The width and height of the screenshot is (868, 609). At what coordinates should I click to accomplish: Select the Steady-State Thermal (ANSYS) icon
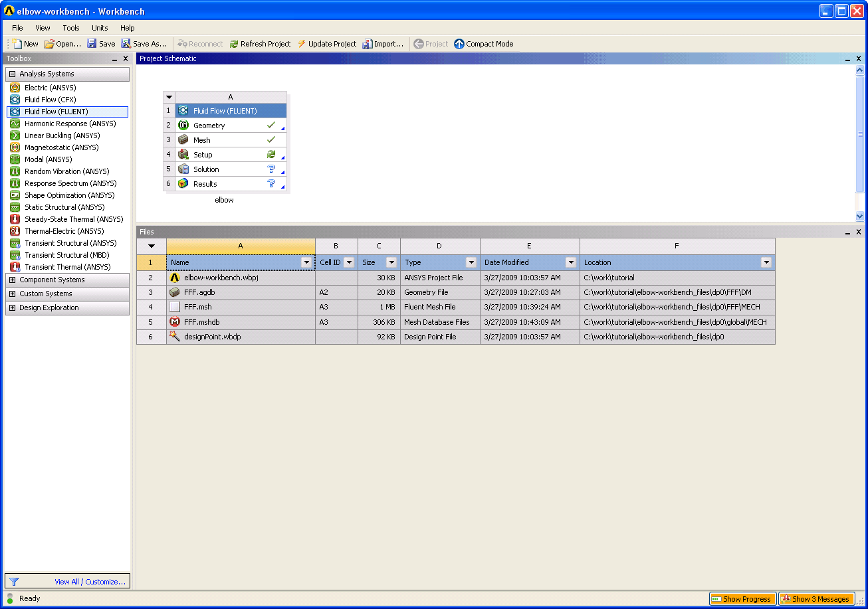(15, 219)
